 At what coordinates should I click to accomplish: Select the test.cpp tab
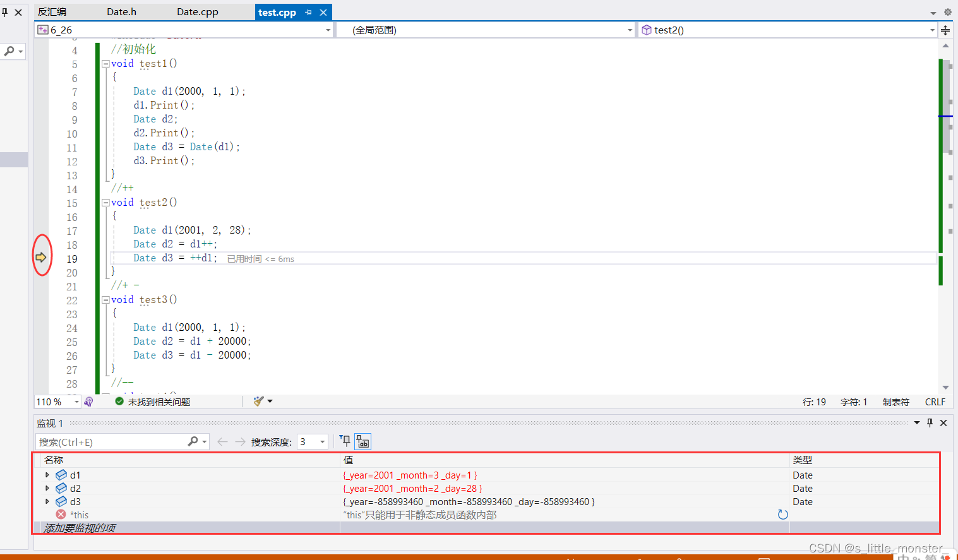point(277,12)
